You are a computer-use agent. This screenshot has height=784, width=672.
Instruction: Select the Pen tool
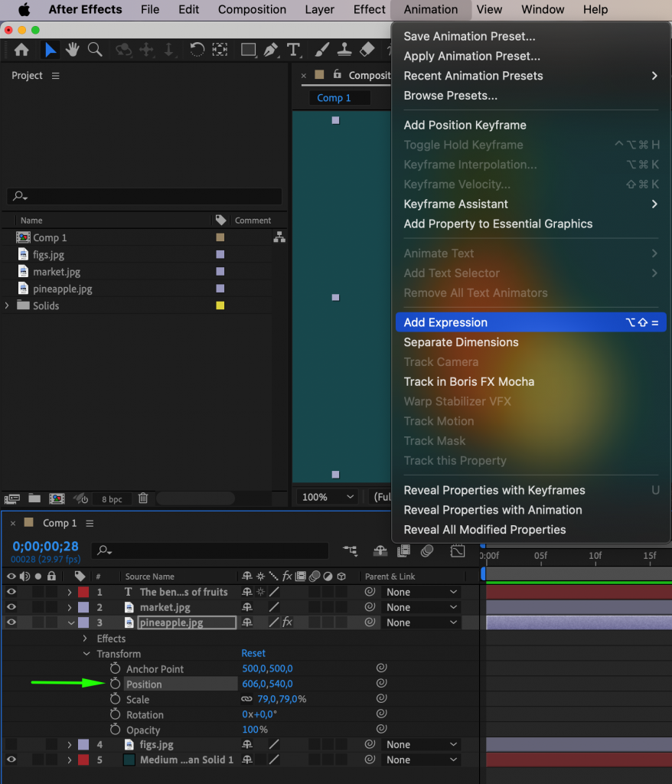(x=270, y=50)
